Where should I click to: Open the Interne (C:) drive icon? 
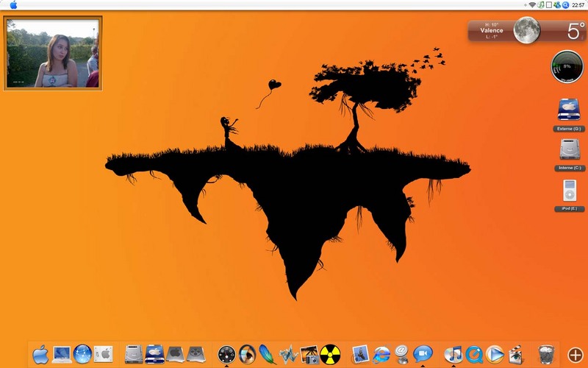point(570,150)
